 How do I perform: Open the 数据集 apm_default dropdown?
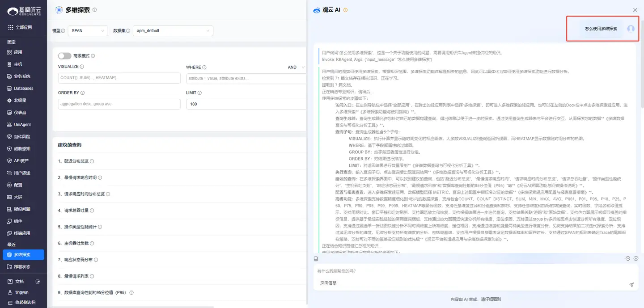click(173, 31)
